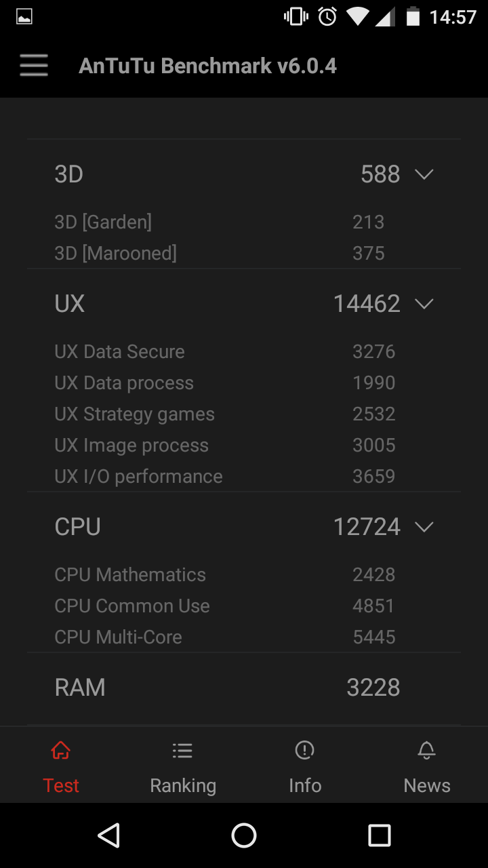Screen dimensions: 488x868
Task: Open News using the bell icon
Action: (426, 750)
